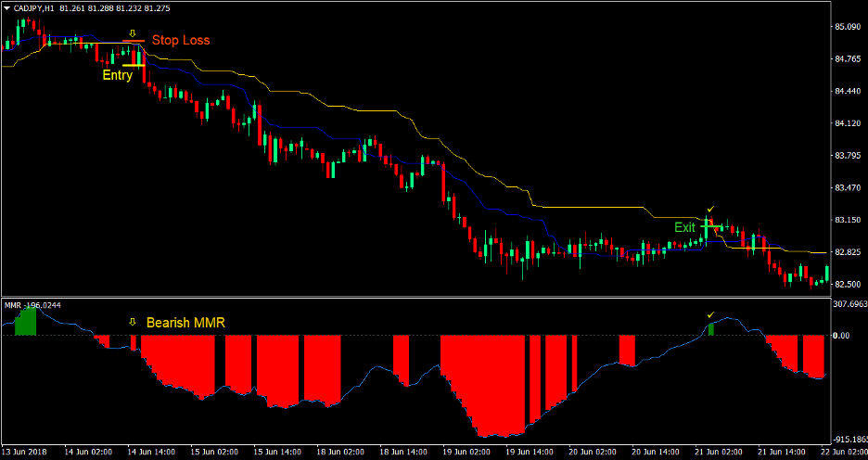Select the short yellow Entry line

point(133,65)
